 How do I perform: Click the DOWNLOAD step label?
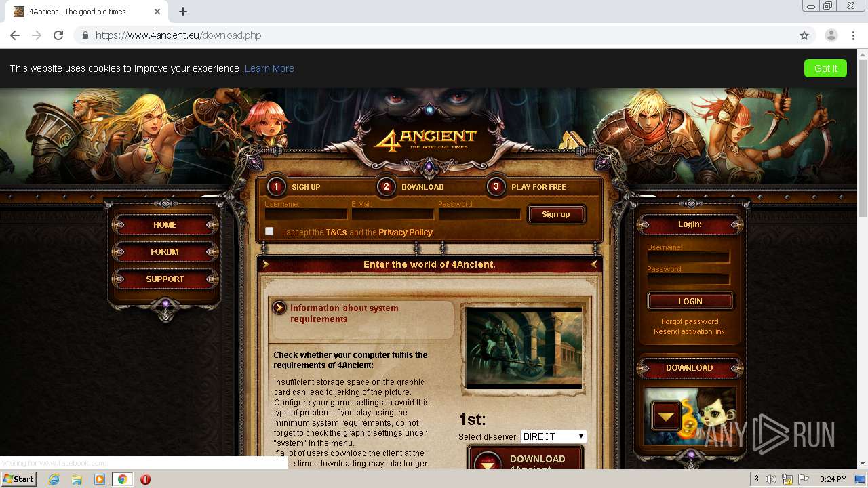pos(422,187)
